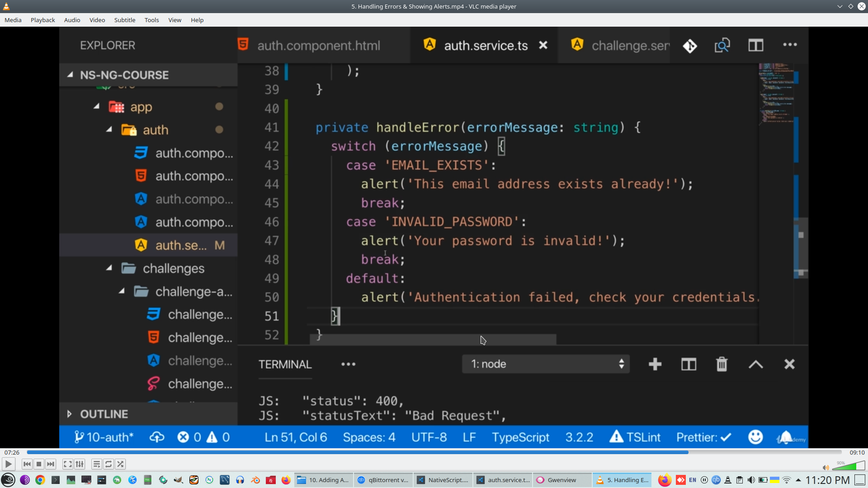Jump to next media in playlist
Screen dimensions: 868x488
coord(51,464)
